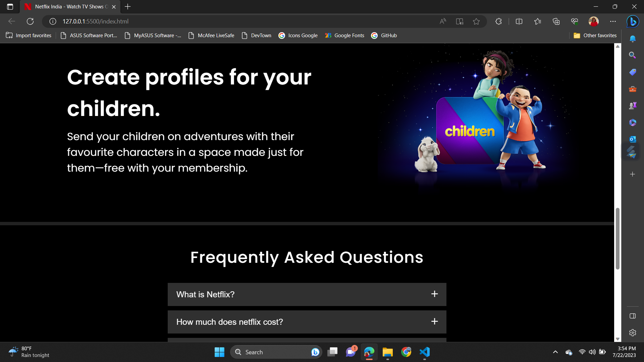Click inside the address bar
644x362 pixels.
(x=201, y=21)
